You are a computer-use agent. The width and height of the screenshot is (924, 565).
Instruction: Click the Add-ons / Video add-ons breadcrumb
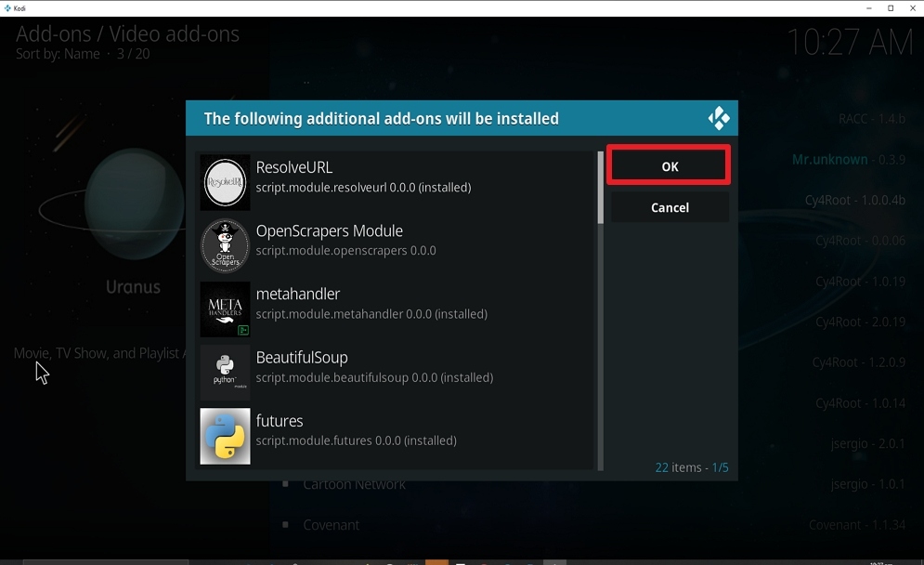[x=127, y=34]
